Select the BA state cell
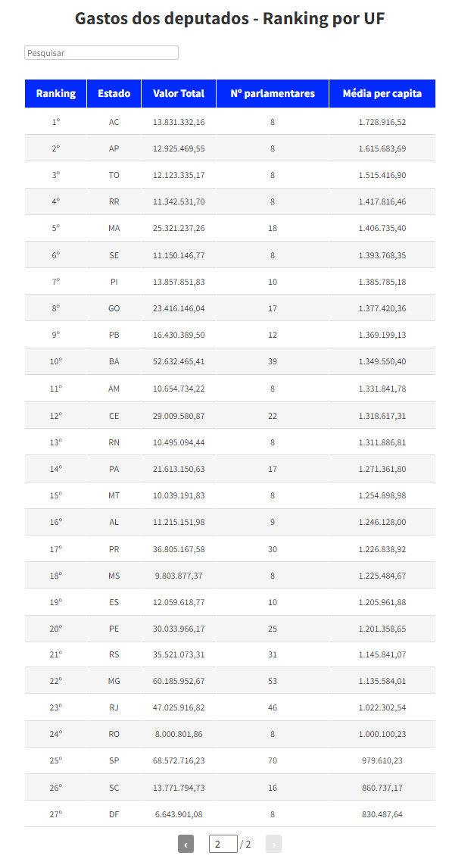 [x=114, y=361]
